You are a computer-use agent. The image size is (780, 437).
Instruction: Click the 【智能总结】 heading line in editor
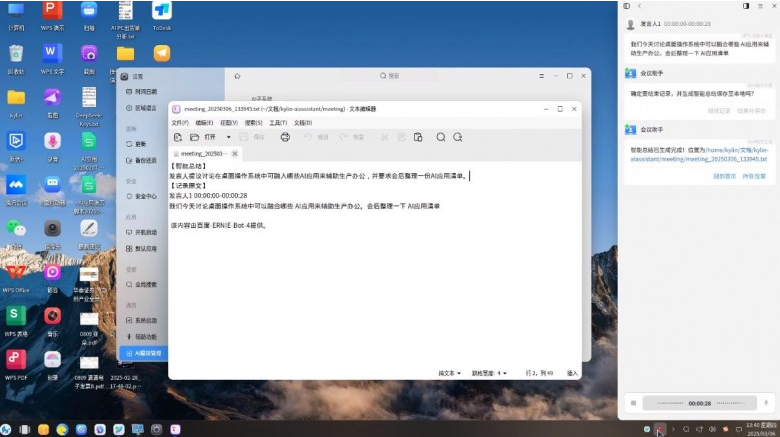[x=188, y=166]
